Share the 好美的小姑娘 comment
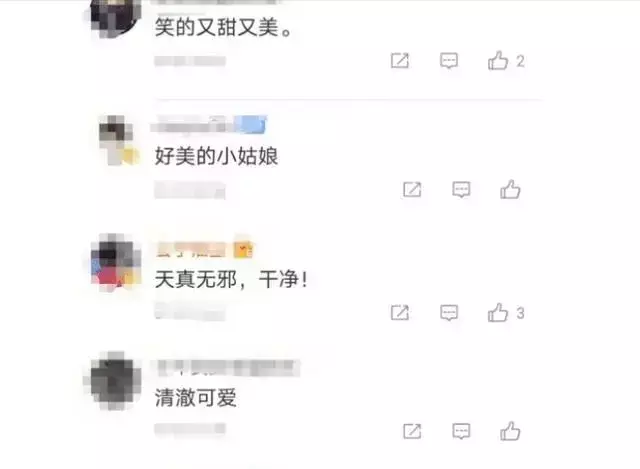Image resolution: width=640 pixels, height=469 pixels. tap(412, 190)
